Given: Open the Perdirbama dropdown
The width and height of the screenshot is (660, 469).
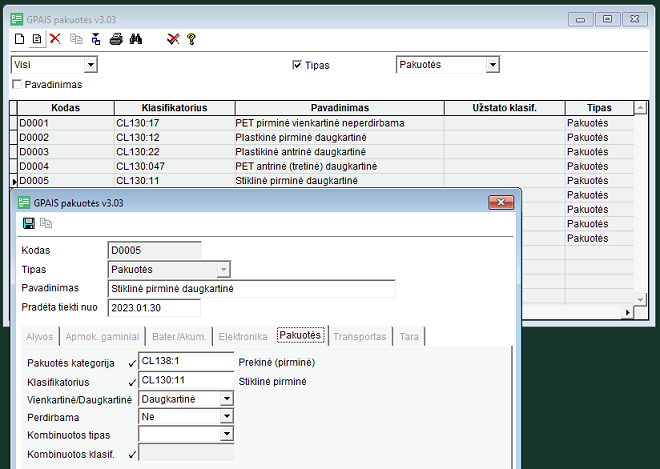Looking at the screenshot, I should 226,416.
